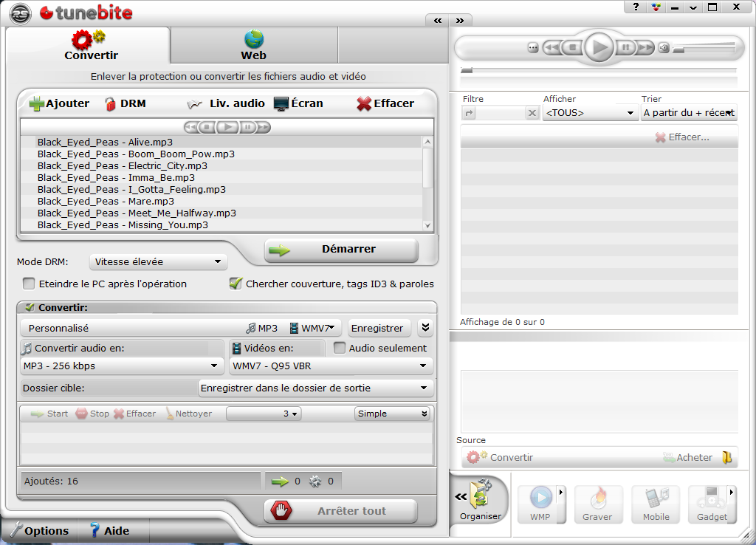
Task: Open the WMV7 - Q95 VBR video dropdown
Action: click(x=331, y=366)
